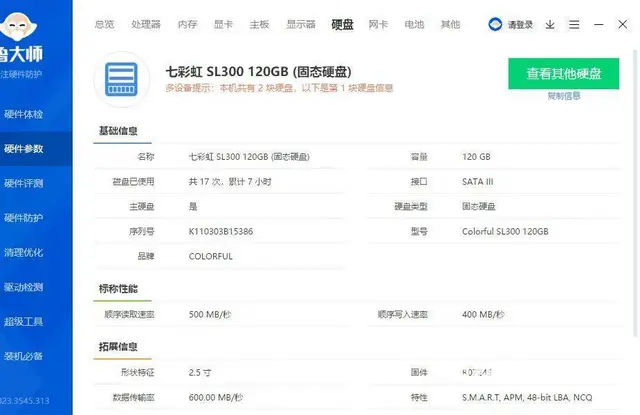Click the disk drive icon

tap(121, 79)
